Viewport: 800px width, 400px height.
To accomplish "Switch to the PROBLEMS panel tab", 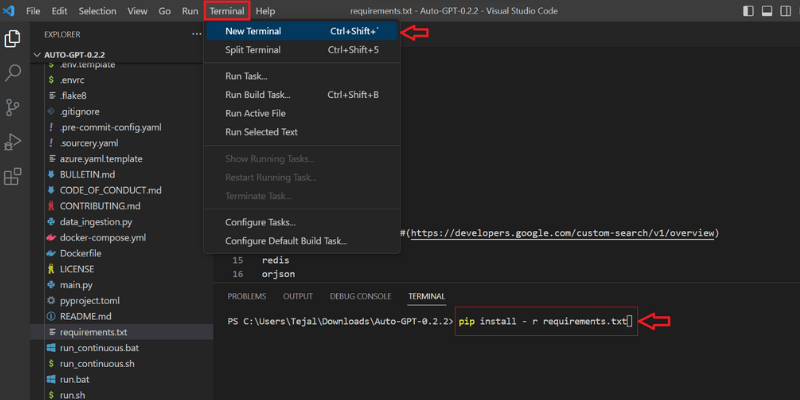I will coord(247,296).
